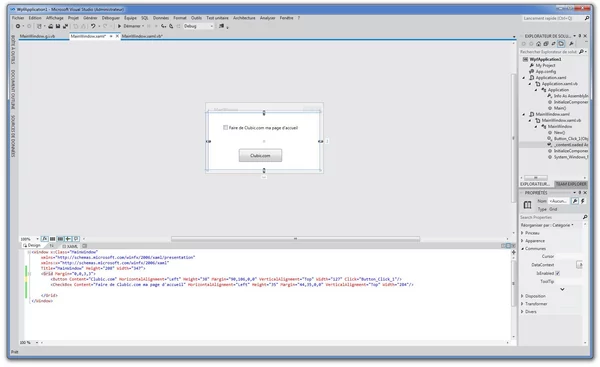The width and height of the screenshot is (600, 367).
Task: Expand the Pinceau property category
Action: click(522, 233)
